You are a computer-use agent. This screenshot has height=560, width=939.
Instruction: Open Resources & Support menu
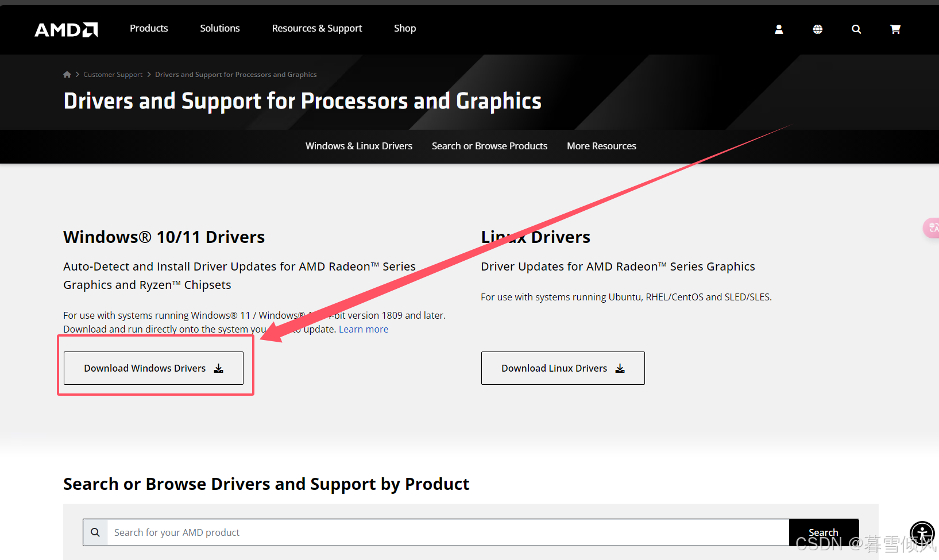click(x=317, y=28)
